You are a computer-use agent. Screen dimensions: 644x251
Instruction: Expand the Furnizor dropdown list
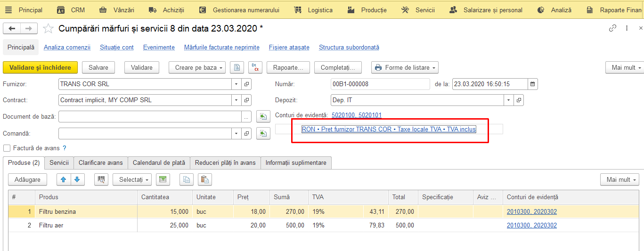pyautogui.click(x=236, y=84)
